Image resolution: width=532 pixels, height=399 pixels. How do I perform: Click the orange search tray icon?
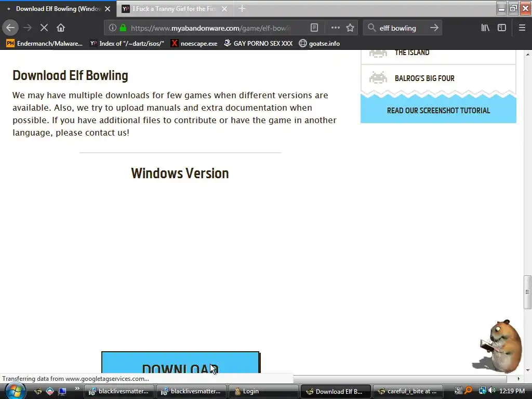pyautogui.click(x=468, y=391)
